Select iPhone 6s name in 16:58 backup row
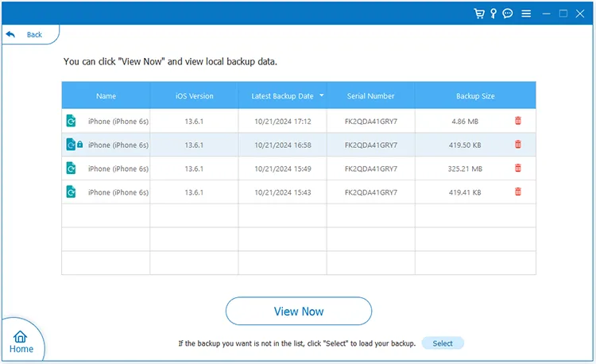 coord(118,145)
